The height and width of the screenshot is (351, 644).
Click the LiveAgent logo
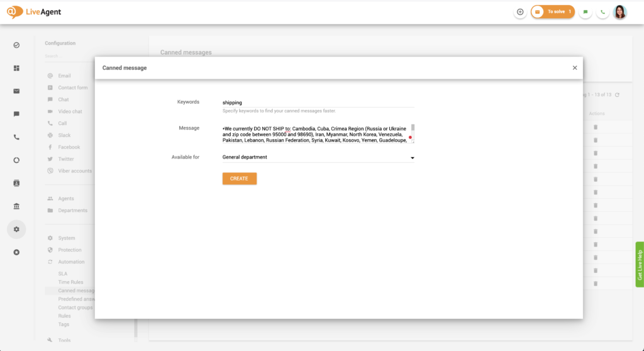(35, 12)
